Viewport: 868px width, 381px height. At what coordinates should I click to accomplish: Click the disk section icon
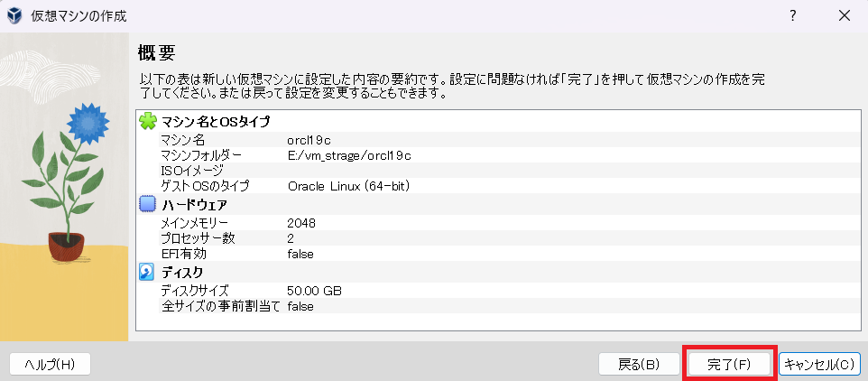[148, 272]
